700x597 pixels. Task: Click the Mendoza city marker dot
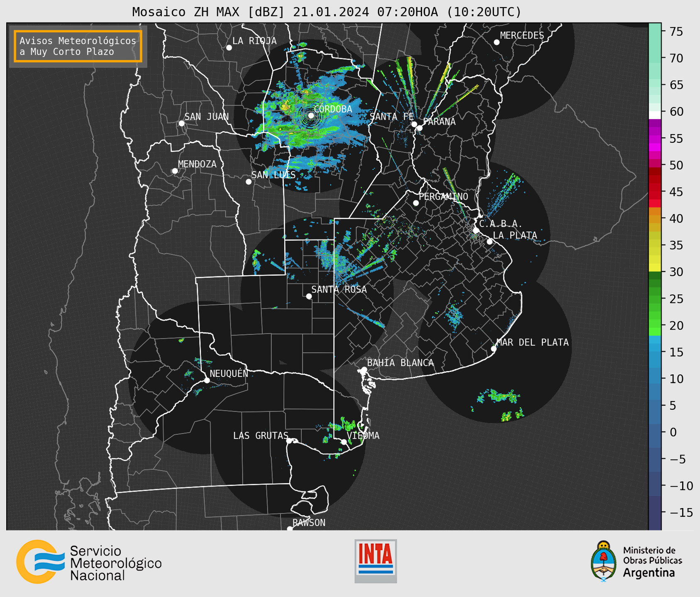coord(175,171)
